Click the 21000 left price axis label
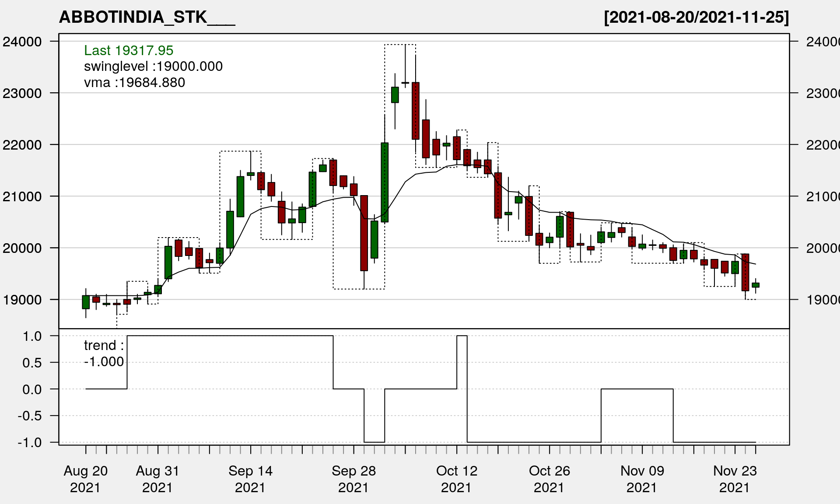This screenshot has height=504, width=840. coord(22,197)
